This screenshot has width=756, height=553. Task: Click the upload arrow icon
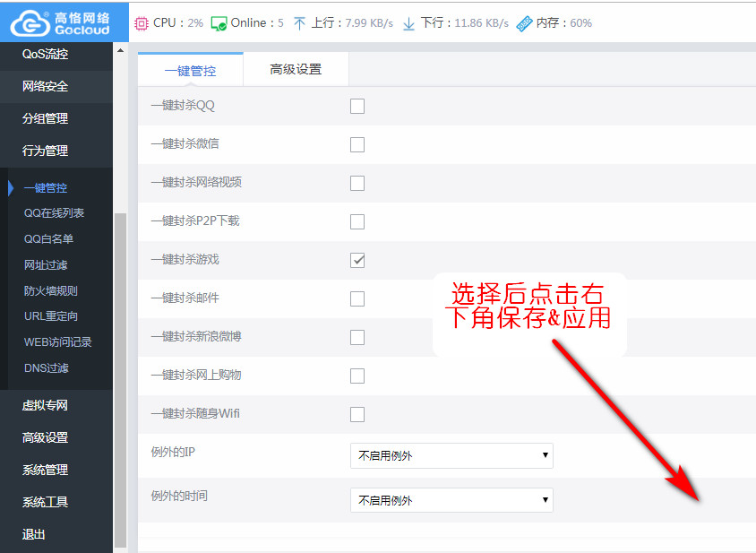(299, 23)
